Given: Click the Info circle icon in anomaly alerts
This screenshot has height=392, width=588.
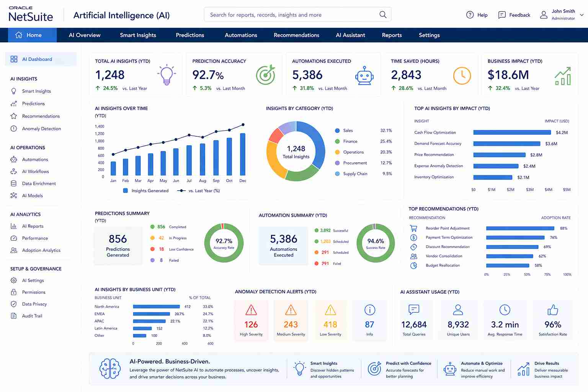Looking at the screenshot, I should (370, 310).
